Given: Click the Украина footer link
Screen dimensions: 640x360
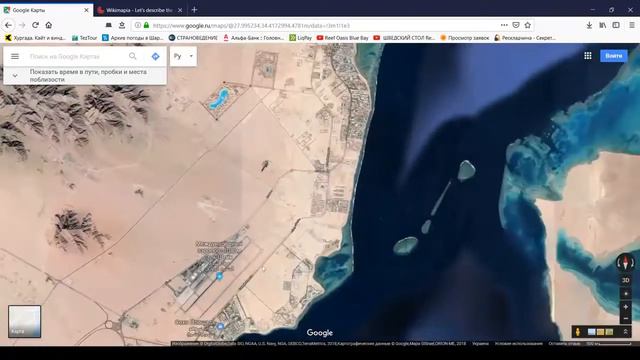Looking at the screenshot, I should [x=480, y=344].
